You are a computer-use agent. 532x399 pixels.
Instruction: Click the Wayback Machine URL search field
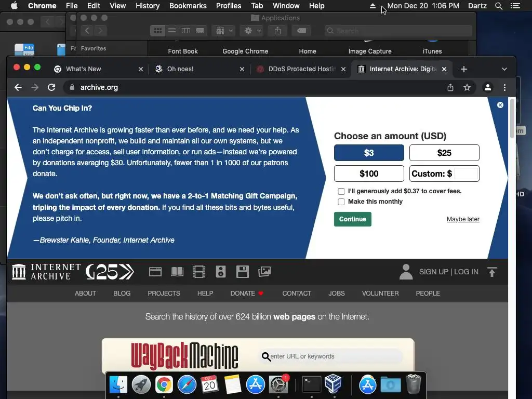tap(331, 356)
